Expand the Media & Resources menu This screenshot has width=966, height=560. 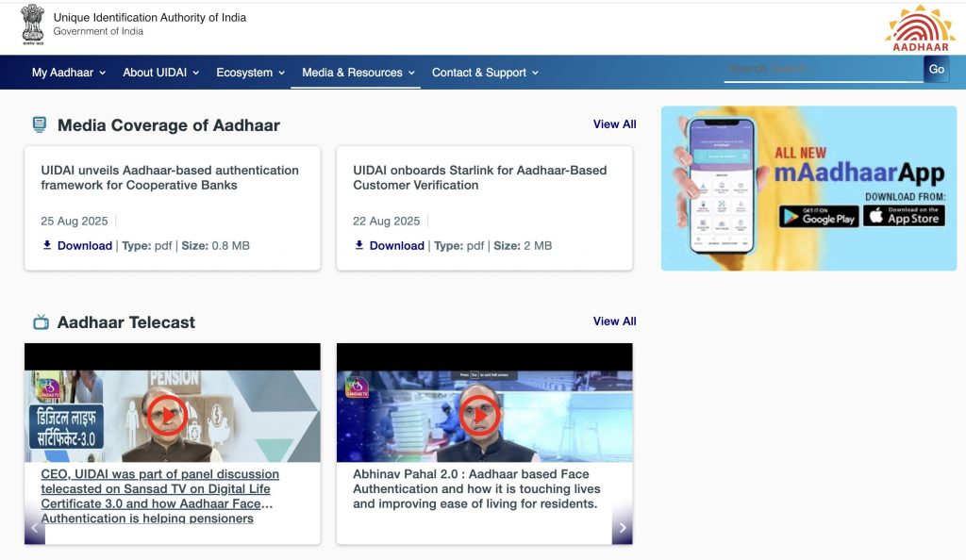pos(358,73)
